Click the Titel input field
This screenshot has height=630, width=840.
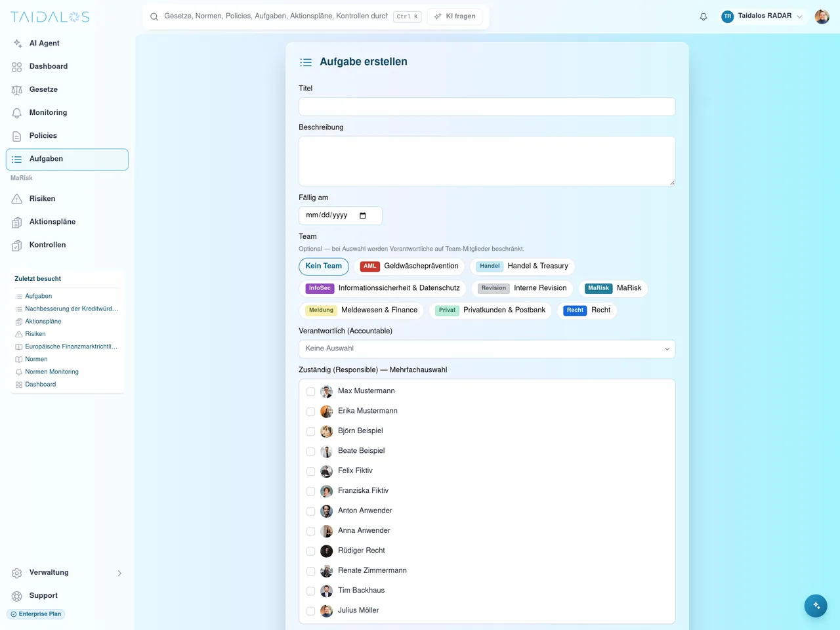click(487, 107)
